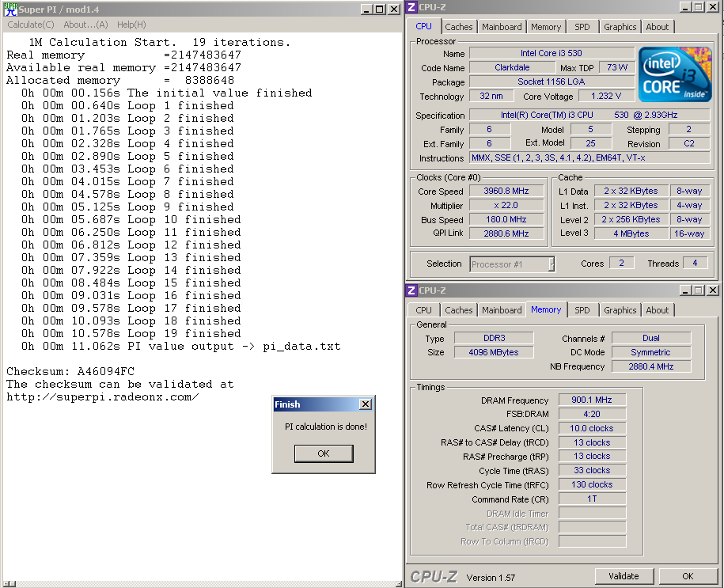Click the NB Frequency value '2880.4 MHz'
The width and height of the screenshot is (724, 588).
tap(651, 366)
